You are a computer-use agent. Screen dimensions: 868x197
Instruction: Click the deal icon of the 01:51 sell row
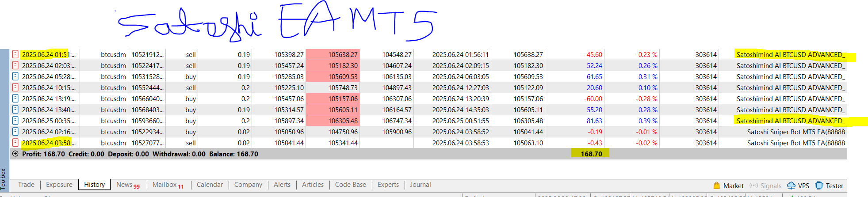point(15,54)
